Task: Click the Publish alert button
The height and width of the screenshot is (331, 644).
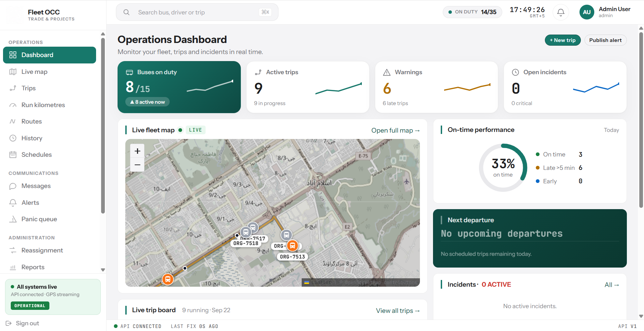Action: 605,40
